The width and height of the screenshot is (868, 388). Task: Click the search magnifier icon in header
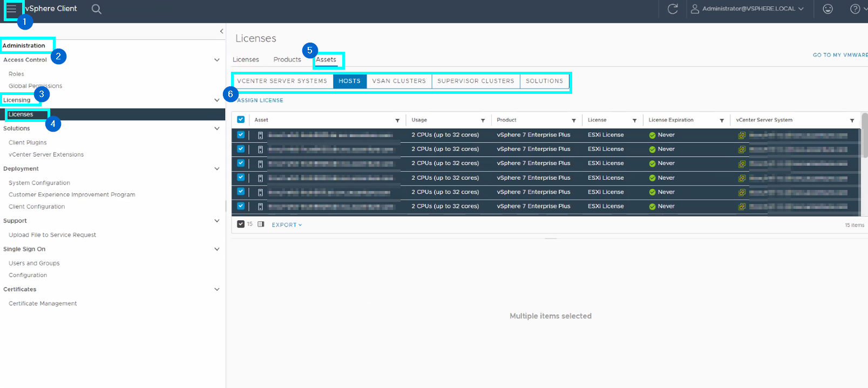tap(97, 9)
